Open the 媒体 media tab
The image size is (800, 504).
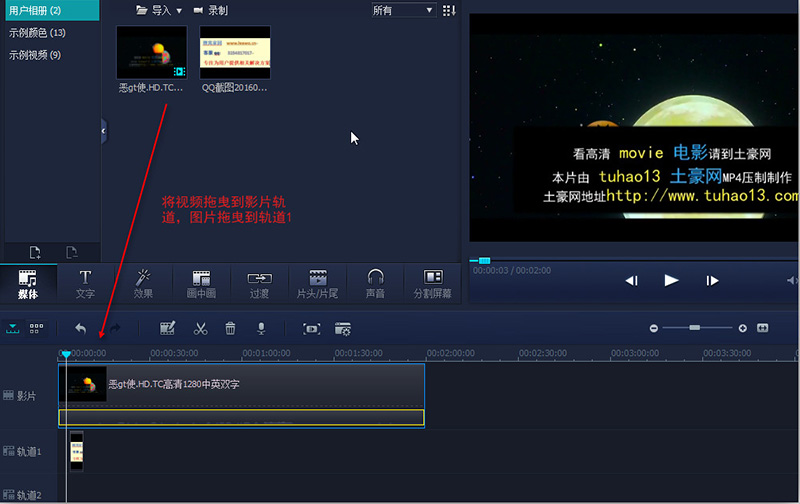click(x=28, y=284)
